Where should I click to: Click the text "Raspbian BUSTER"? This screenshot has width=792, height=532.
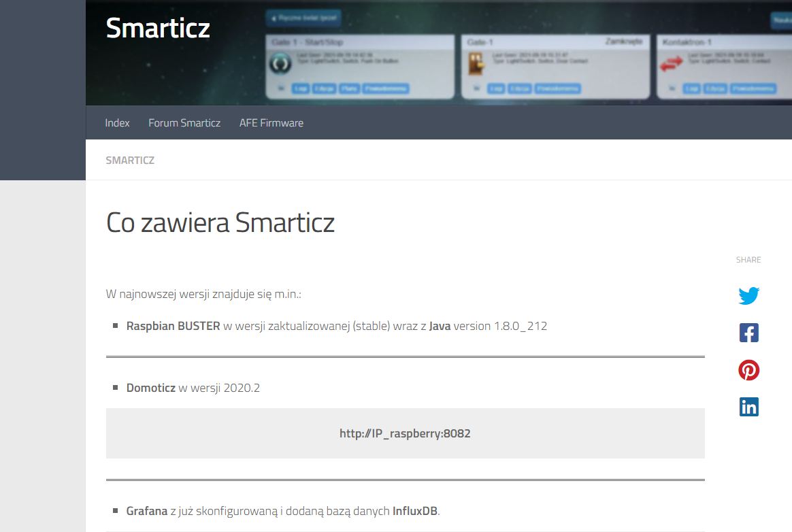[174, 326]
